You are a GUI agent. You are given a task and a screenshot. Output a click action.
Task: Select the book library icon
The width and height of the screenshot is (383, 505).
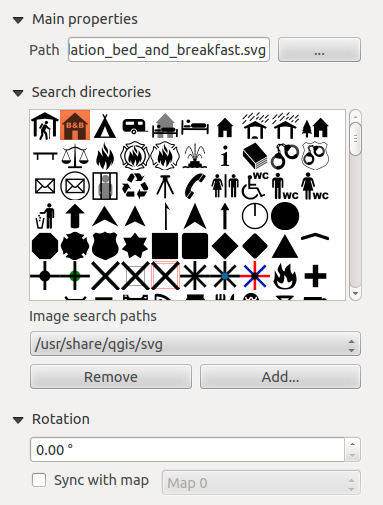click(x=255, y=156)
